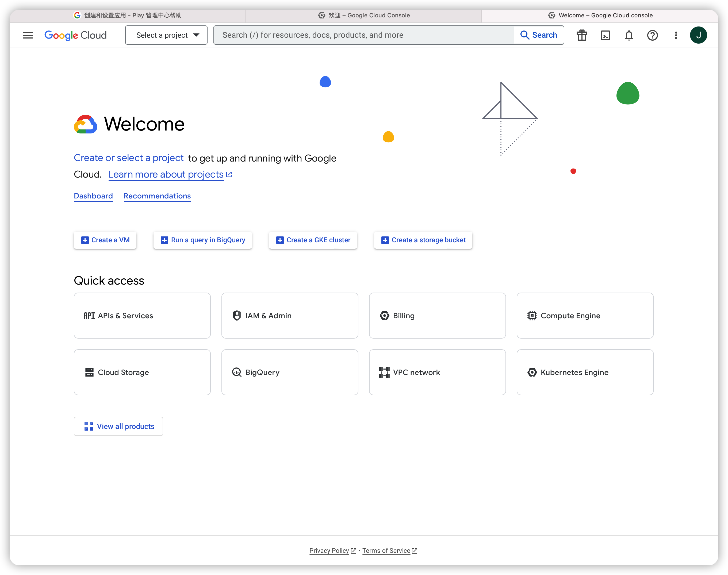Open the Recommendations link
This screenshot has width=728, height=575.
coord(157,196)
